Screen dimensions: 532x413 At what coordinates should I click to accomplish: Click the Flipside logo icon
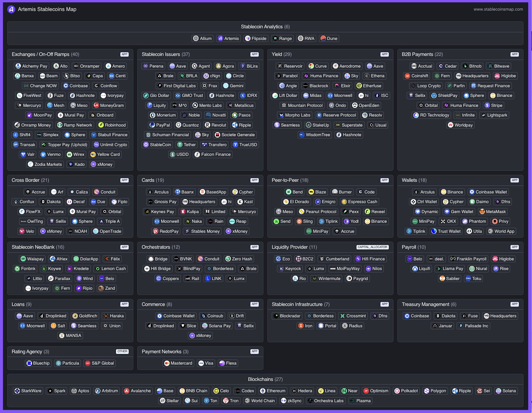click(248, 39)
